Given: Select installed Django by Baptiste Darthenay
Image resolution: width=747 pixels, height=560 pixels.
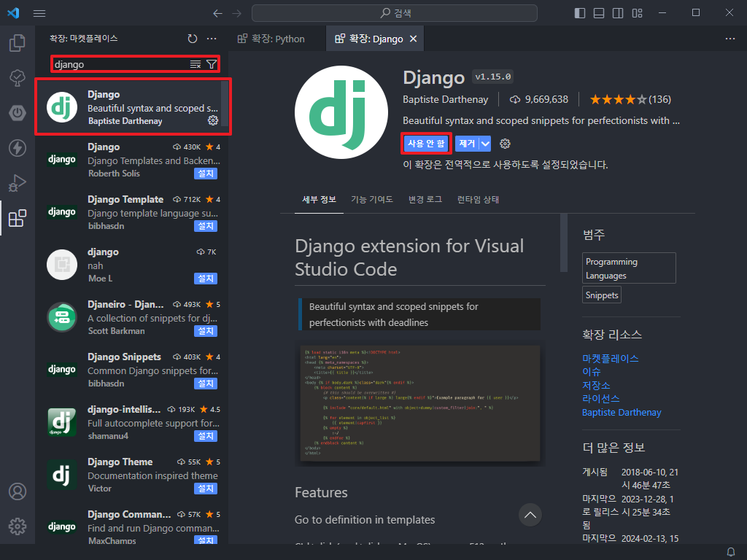Looking at the screenshot, I should pos(133,107).
